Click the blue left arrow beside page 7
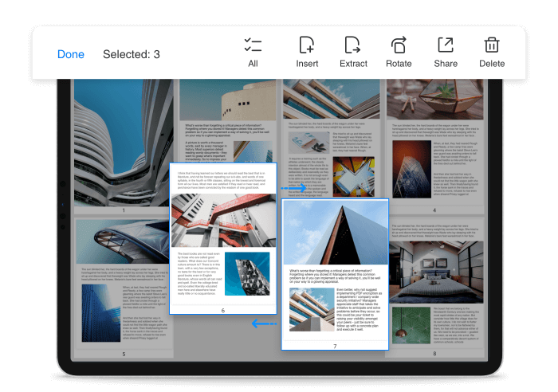 (x=264, y=324)
